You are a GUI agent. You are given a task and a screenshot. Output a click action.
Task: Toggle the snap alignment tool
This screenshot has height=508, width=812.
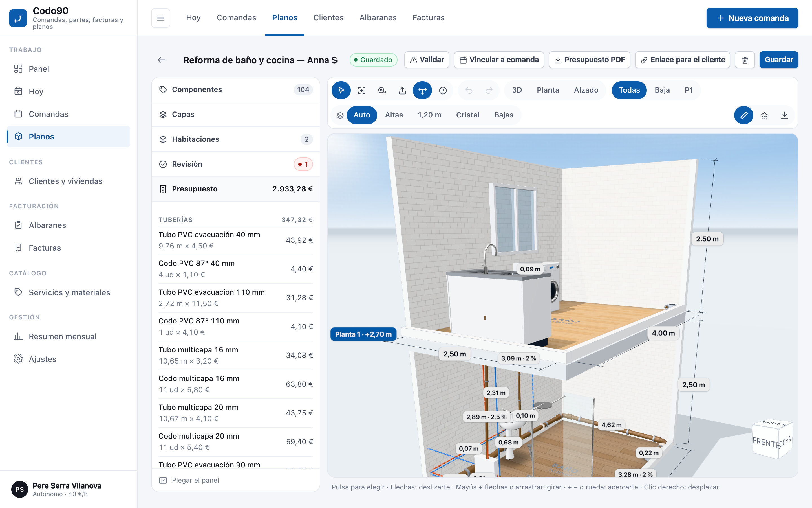pyautogui.click(x=422, y=90)
